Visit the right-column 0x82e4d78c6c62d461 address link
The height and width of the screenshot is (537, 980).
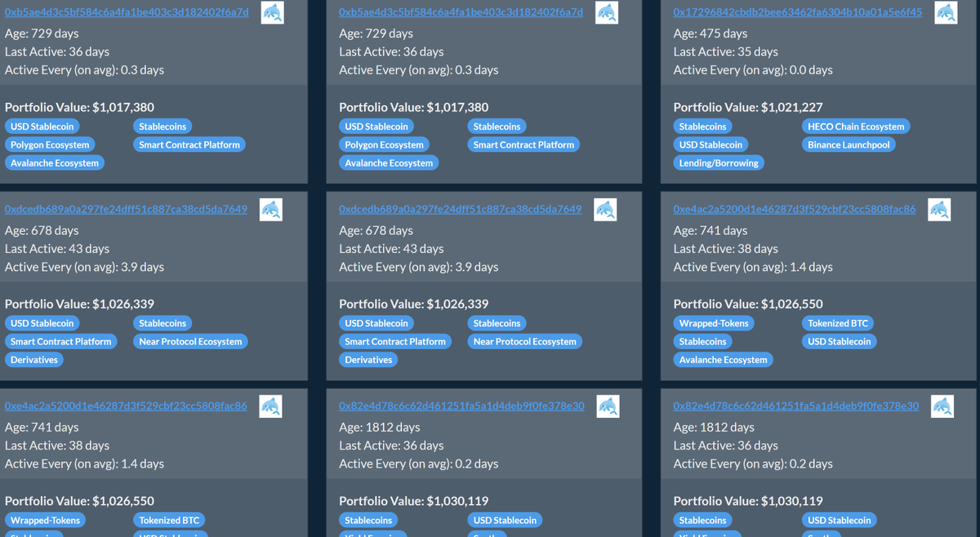pyautogui.click(x=796, y=406)
